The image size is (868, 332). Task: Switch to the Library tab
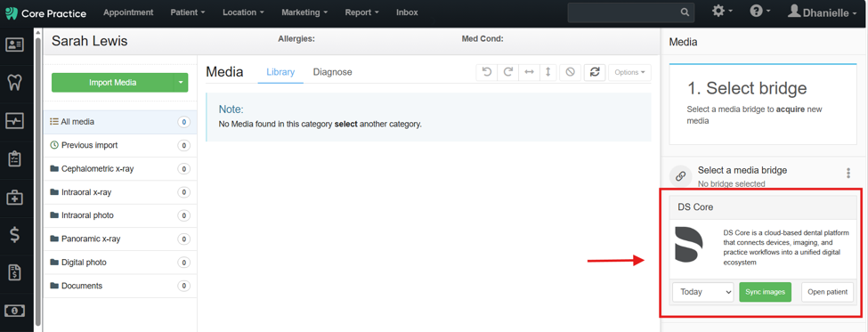coord(280,72)
